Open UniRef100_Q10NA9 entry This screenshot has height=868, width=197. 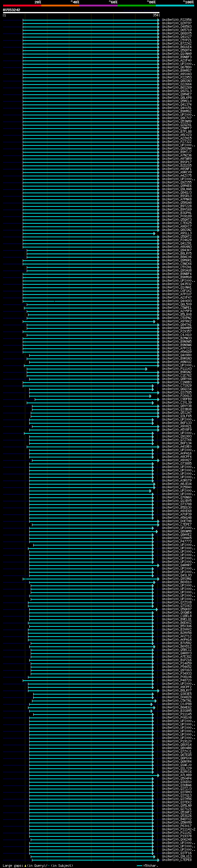pos(176,54)
